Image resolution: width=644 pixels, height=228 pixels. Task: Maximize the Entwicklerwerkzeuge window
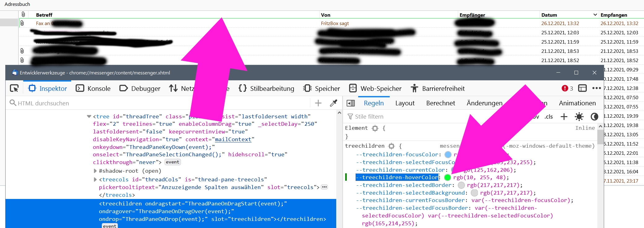tap(576, 73)
